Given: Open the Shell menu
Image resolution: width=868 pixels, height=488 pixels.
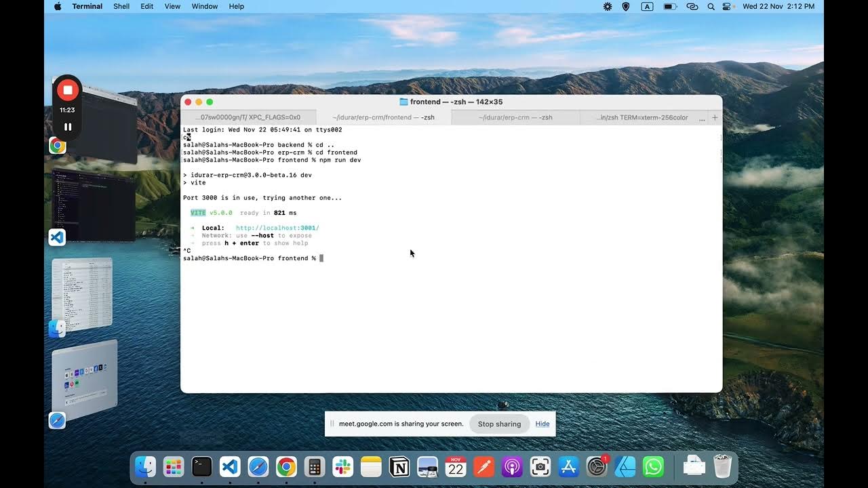Looking at the screenshot, I should point(121,6).
